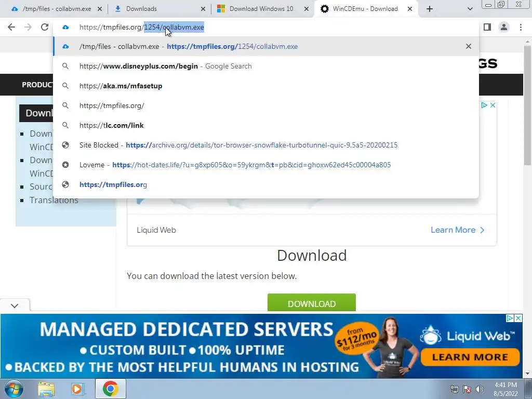Pick the https://tmpfiles.org/ search suggestion
Screen dimensions: 532x399
click(265, 105)
